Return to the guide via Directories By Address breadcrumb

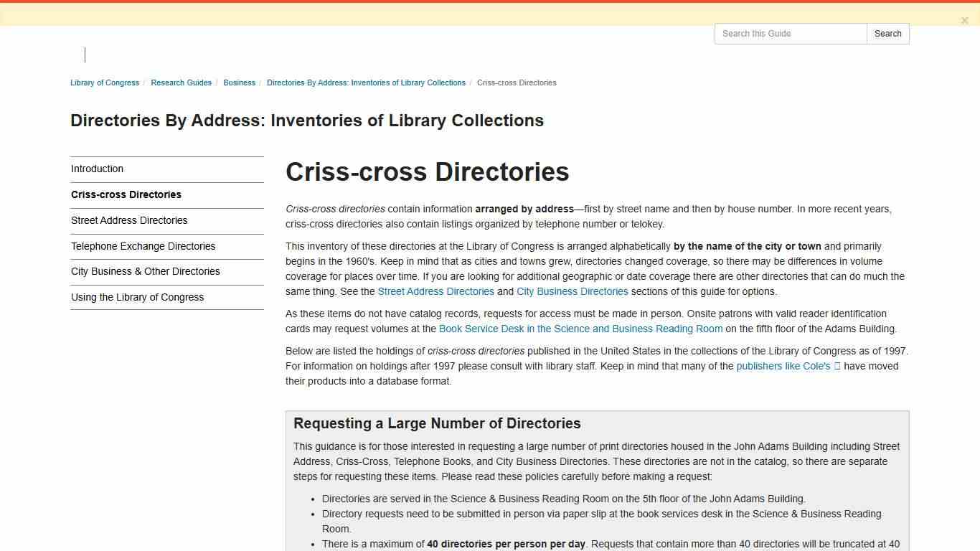tap(366, 83)
